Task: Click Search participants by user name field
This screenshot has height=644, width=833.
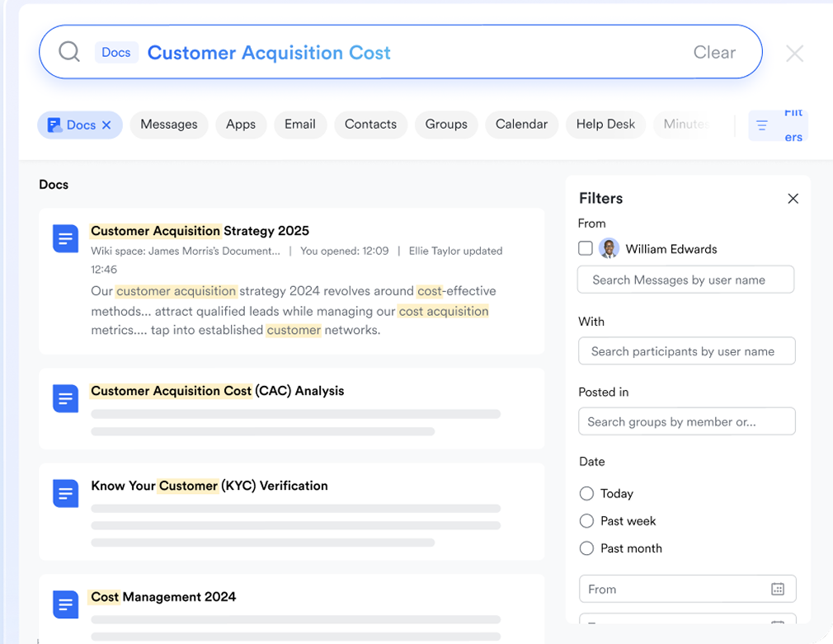Action: point(686,351)
